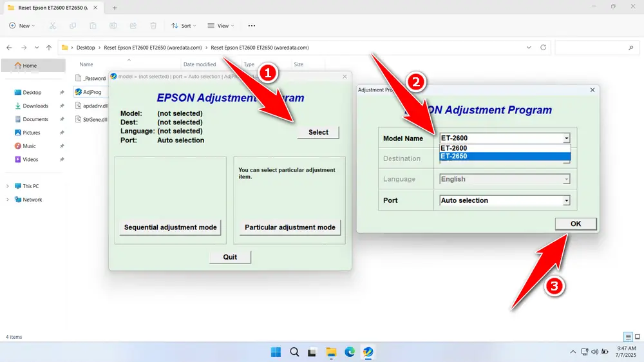The width and height of the screenshot is (644, 362).
Task: Open the Port dropdown arrow
Action: (566, 200)
